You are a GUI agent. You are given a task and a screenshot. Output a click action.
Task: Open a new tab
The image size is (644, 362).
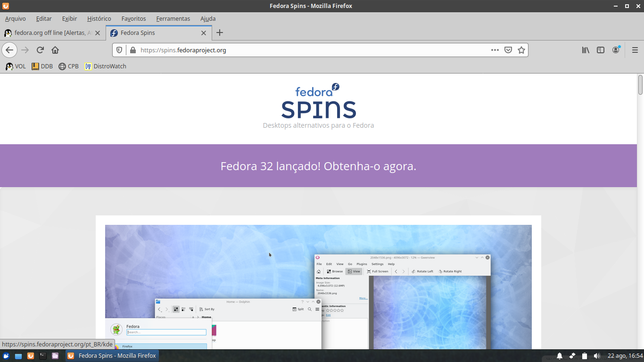coord(220,33)
